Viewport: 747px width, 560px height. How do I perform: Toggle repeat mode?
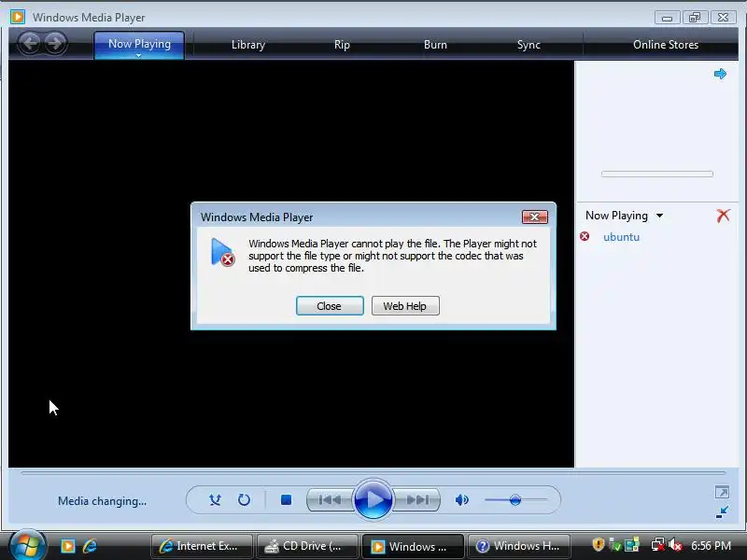click(244, 499)
